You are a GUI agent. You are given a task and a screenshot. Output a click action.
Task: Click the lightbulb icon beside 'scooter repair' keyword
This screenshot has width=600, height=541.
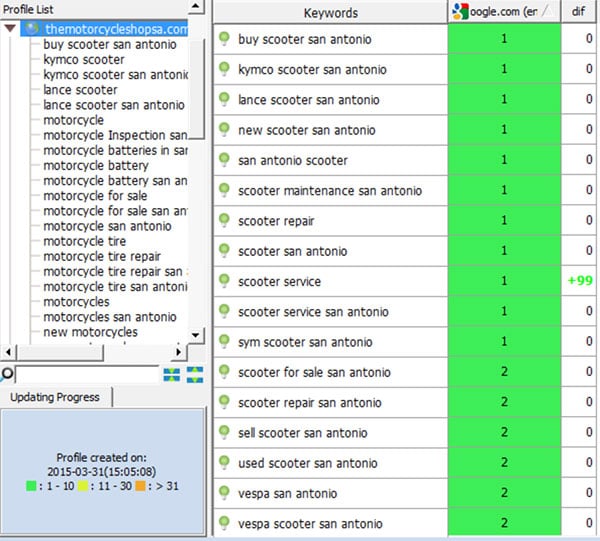pyautogui.click(x=224, y=220)
